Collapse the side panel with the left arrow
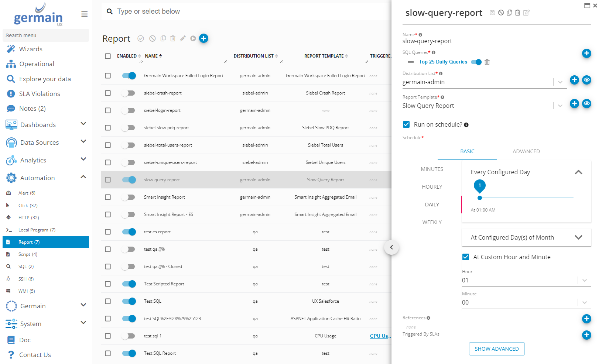The width and height of the screenshot is (602, 364). coord(391,247)
